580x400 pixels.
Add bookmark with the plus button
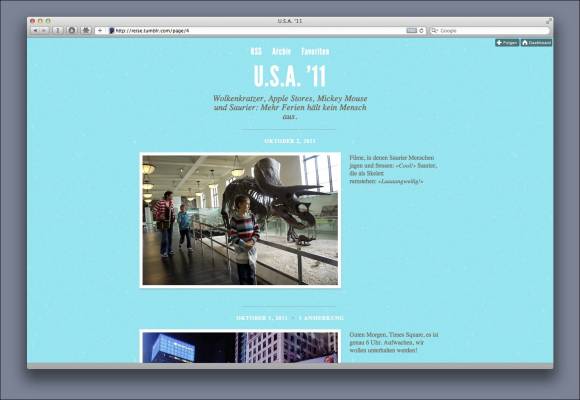click(x=100, y=31)
